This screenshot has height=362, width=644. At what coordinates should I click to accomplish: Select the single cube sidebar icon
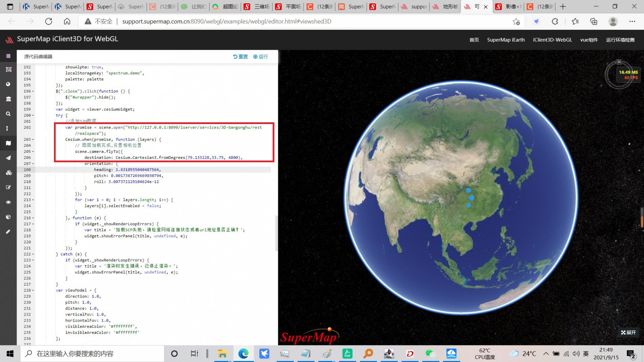click(8, 217)
